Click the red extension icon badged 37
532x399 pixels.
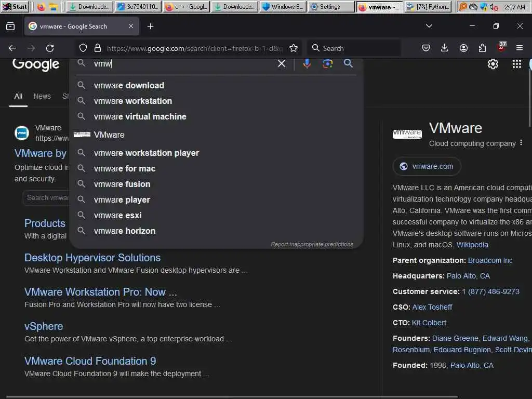point(501,46)
